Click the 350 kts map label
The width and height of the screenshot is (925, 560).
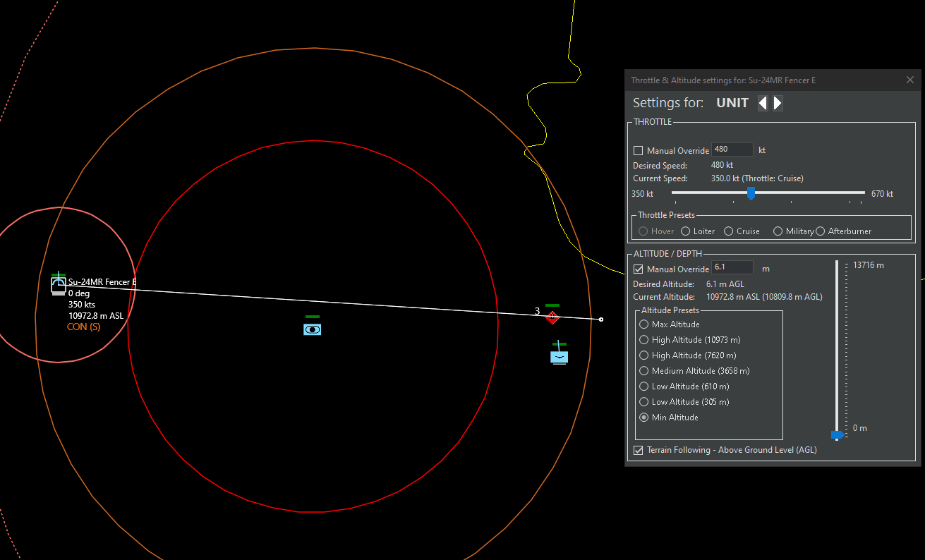point(82,304)
